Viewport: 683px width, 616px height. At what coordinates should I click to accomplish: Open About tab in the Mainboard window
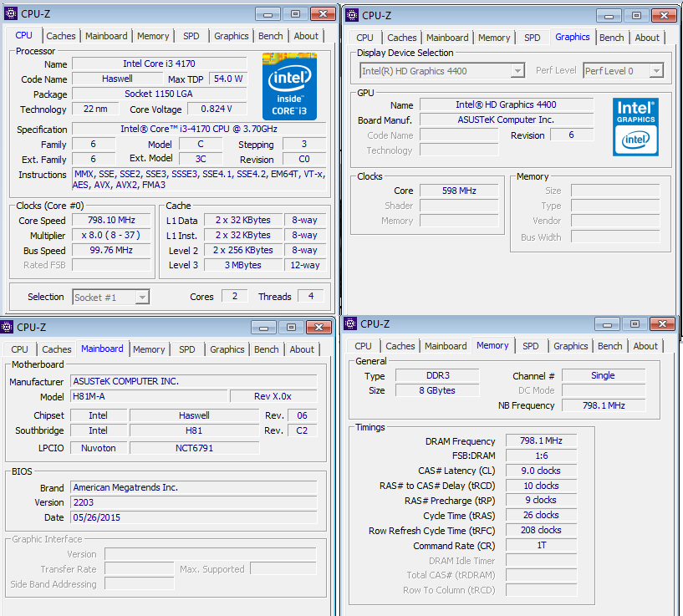tap(302, 349)
